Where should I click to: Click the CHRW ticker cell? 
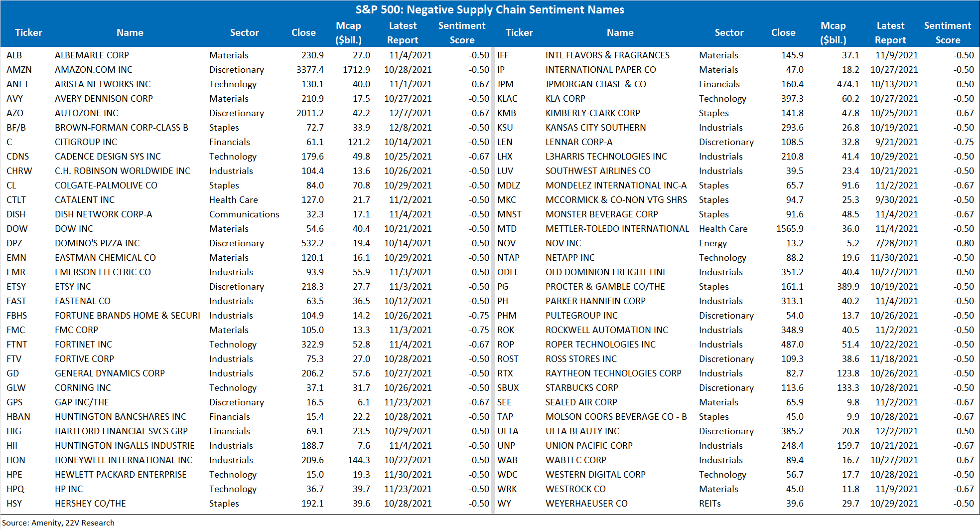point(19,171)
